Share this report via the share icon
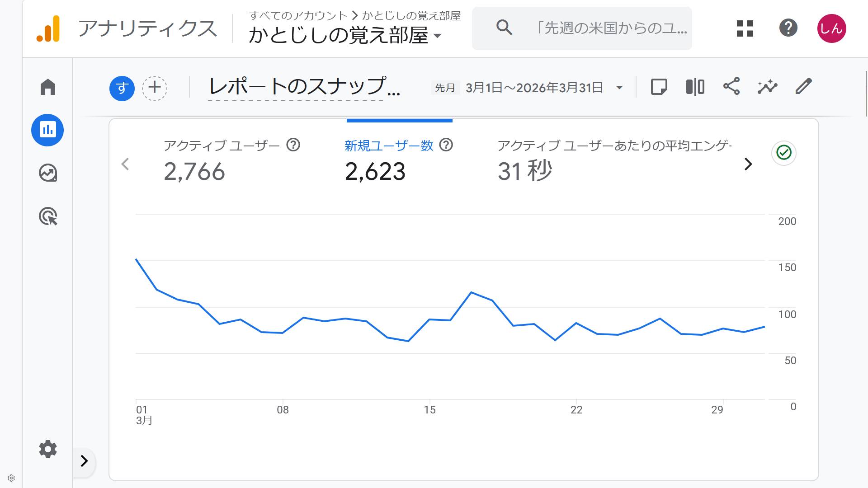The image size is (868, 488). [732, 87]
